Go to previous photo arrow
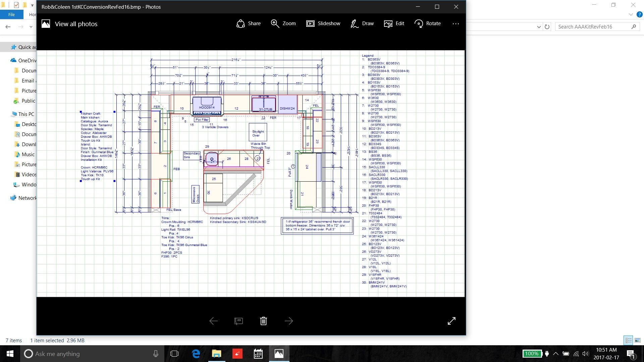Image resolution: width=644 pixels, height=362 pixels. 213,321
